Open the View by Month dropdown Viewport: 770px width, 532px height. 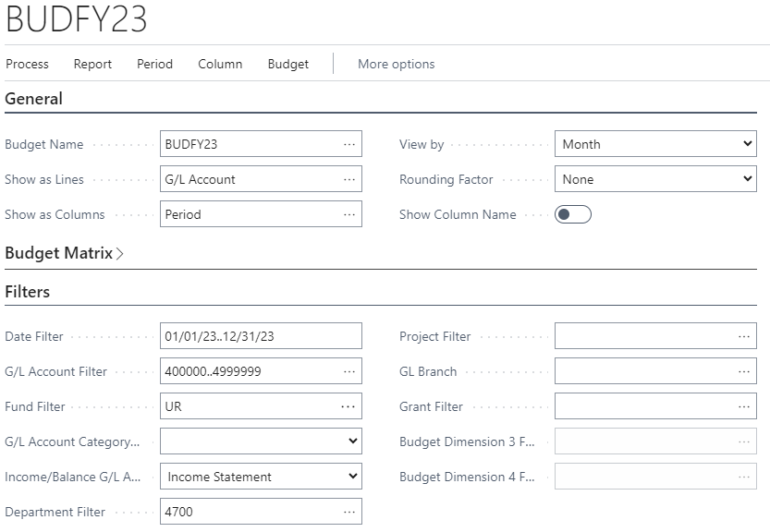pyautogui.click(x=655, y=144)
